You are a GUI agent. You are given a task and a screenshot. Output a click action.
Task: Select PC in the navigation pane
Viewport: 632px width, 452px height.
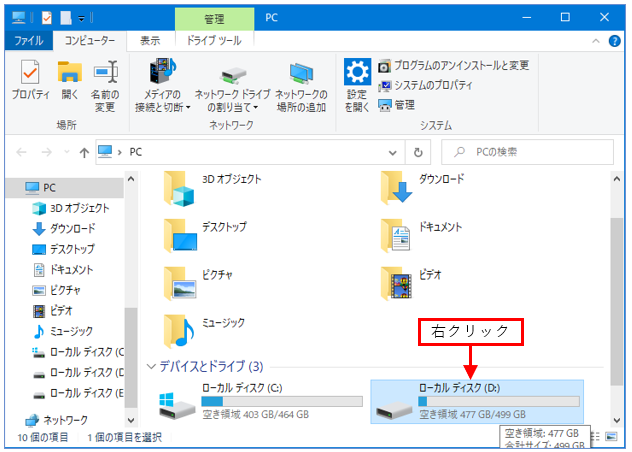(64, 187)
